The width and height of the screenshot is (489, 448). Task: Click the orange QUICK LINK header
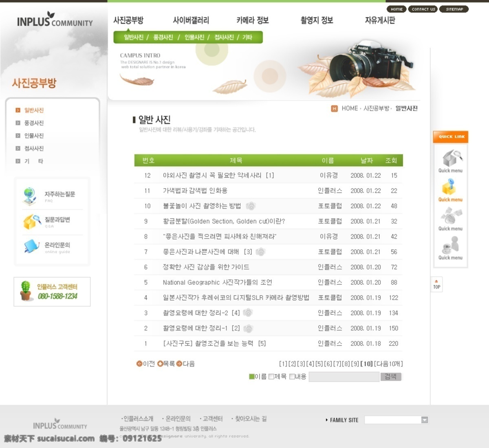point(451,137)
